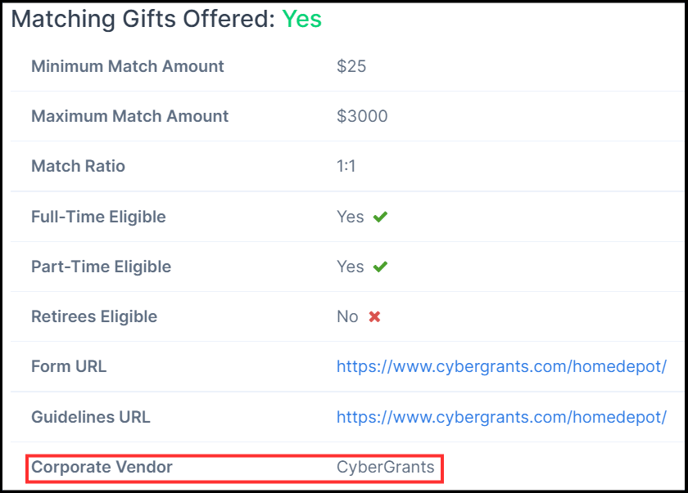Click the green check beside Full-Time Eligible
Viewport: 688px width, 493px height.
click(380, 217)
